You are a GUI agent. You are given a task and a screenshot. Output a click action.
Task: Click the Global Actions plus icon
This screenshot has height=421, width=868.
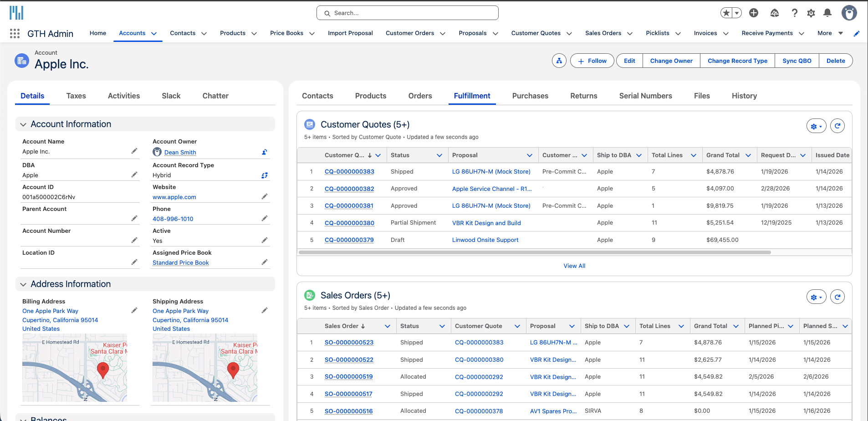[754, 13]
